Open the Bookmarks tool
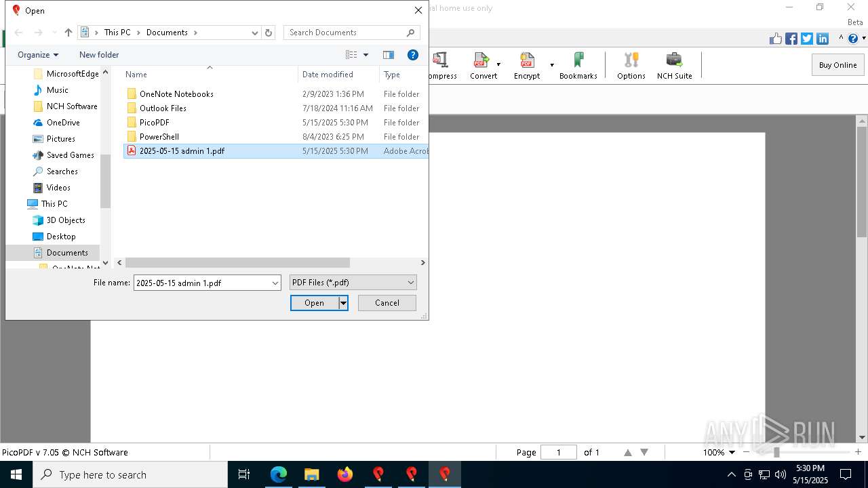The width and height of the screenshot is (868, 488). [578, 66]
